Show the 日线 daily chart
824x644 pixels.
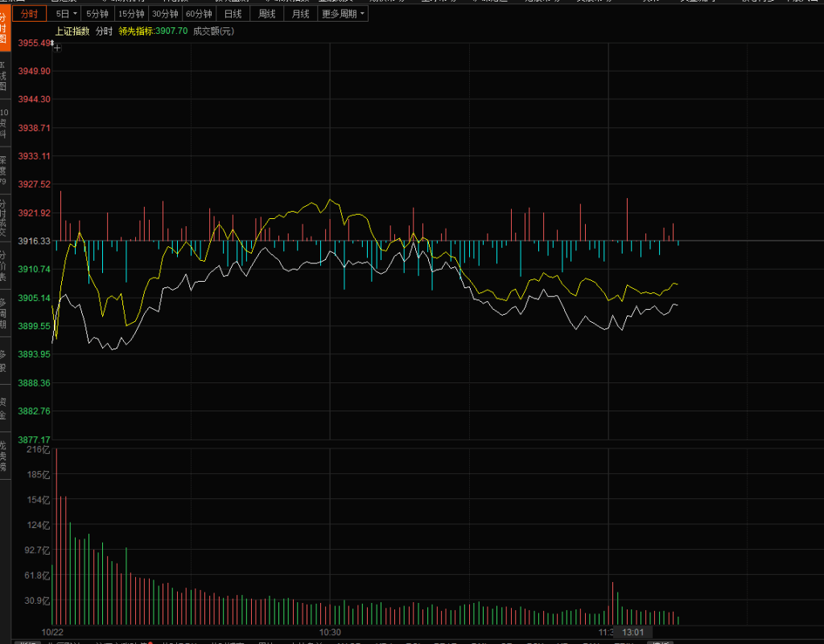pos(233,14)
